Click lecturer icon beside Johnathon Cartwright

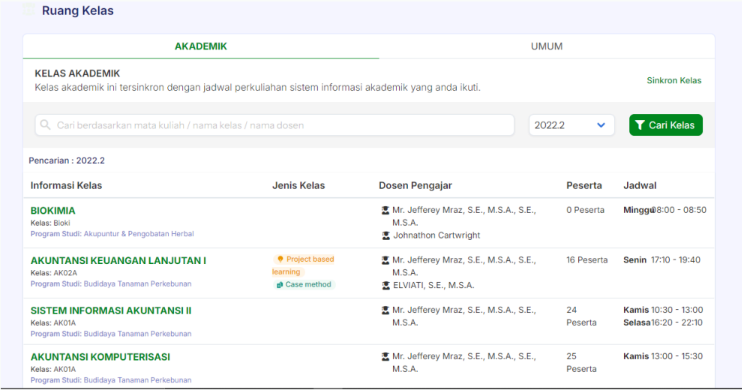click(386, 235)
